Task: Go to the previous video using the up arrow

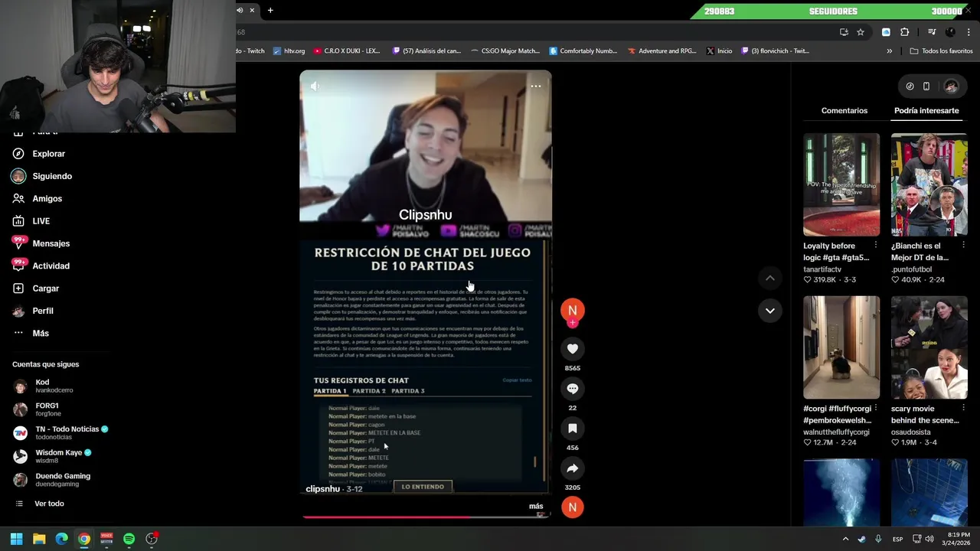Action: click(769, 278)
